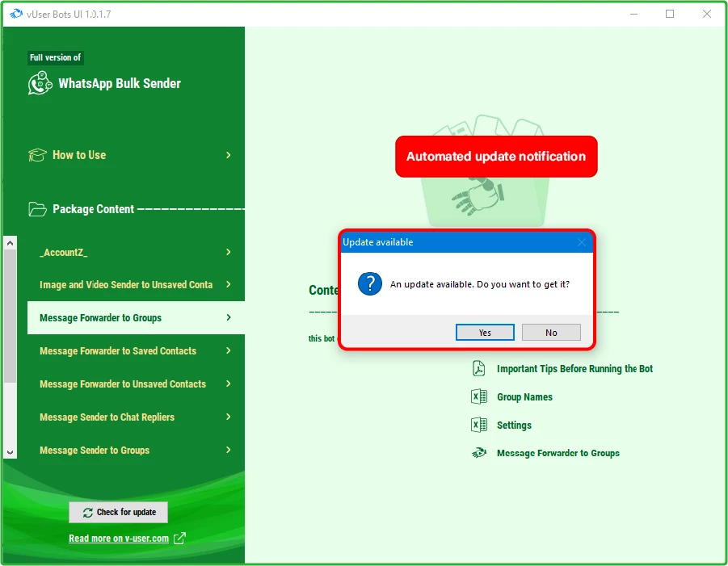The image size is (728, 566).
Task: Click Yes to get the update
Action: point(485,333)
